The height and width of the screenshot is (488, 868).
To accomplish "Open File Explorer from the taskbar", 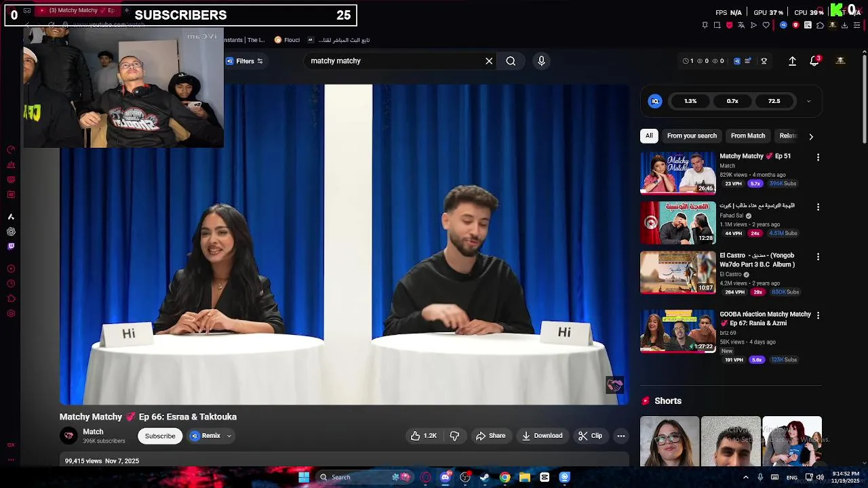I will [525, 477].
